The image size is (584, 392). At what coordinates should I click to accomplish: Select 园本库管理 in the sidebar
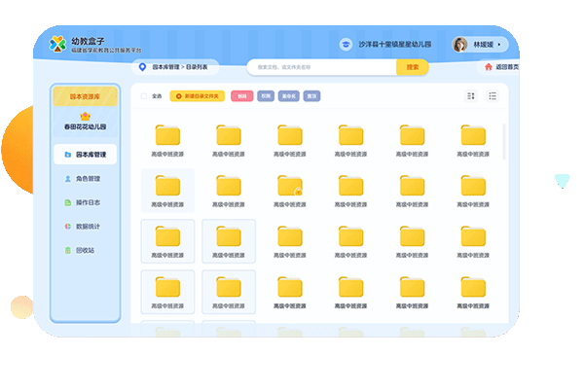tap(86, 155)
